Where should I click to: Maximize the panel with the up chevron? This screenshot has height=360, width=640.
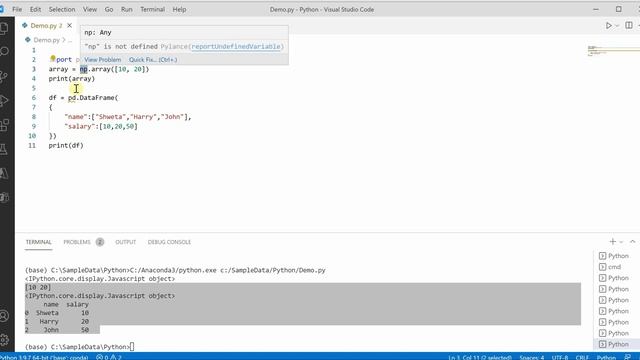tap(632, 242)
